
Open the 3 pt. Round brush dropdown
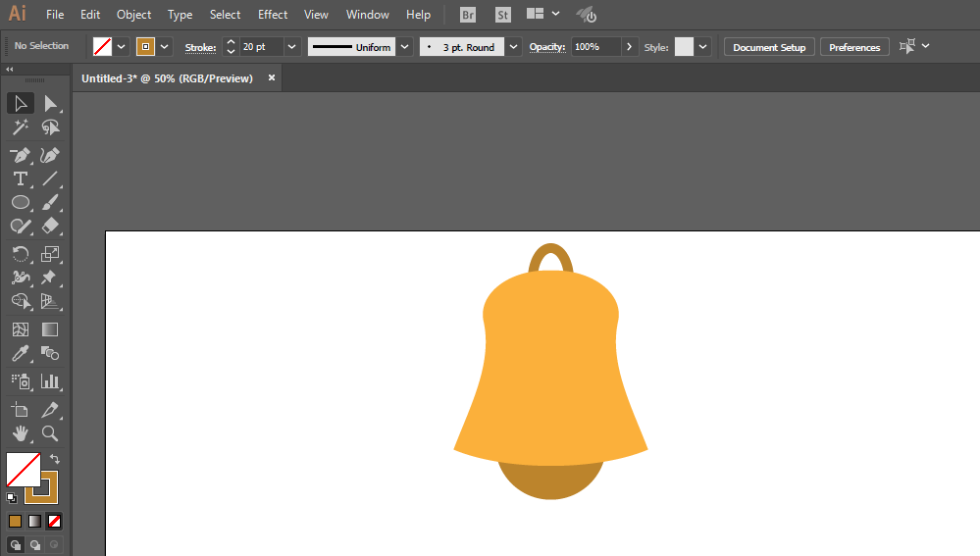coord(513,47)
